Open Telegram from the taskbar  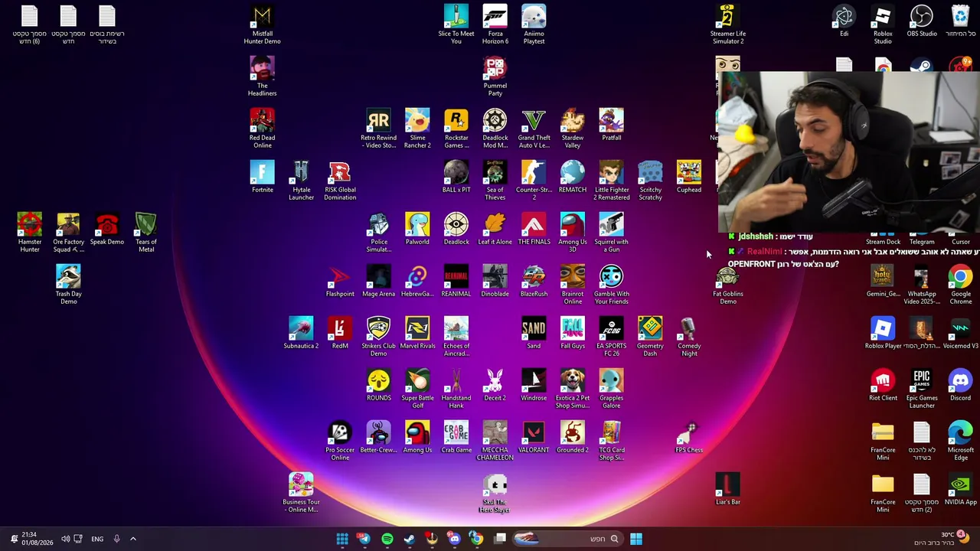(x=364, y=539)
